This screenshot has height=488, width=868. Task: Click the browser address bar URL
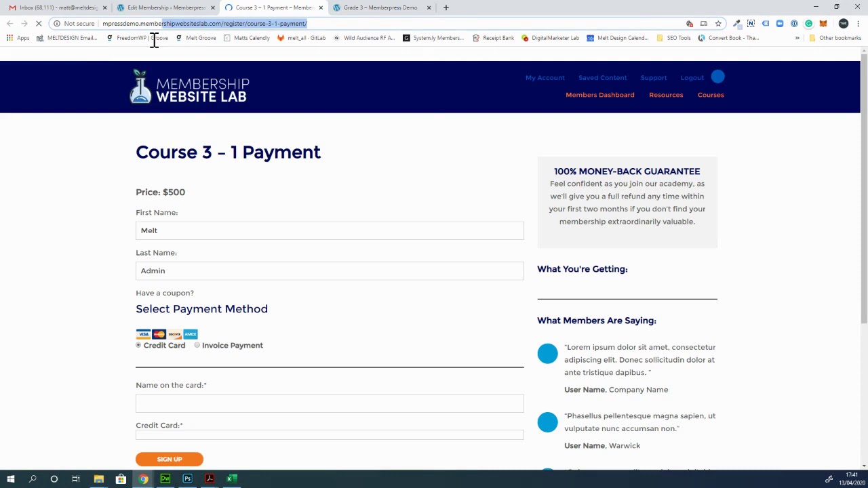coord(204,24)
